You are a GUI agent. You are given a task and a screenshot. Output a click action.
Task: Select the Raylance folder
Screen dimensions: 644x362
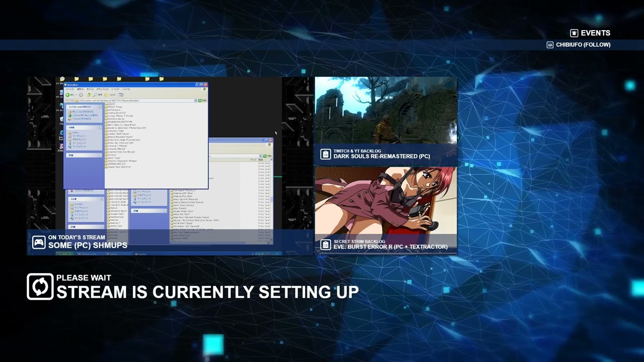tap(112, 155)
